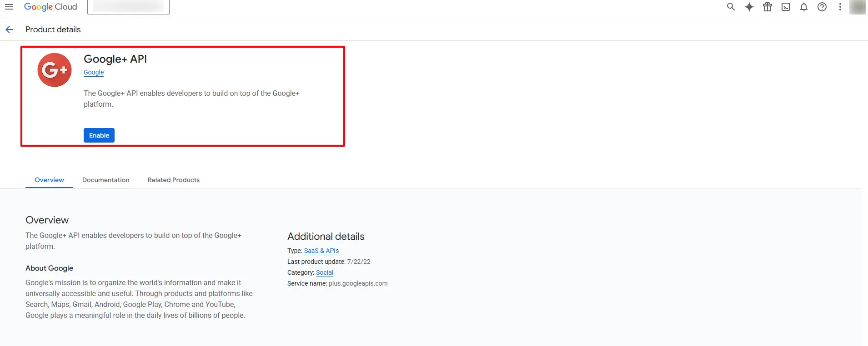Enable the Google+ API
The image size is (868, 346).
[x=99, y=135]
